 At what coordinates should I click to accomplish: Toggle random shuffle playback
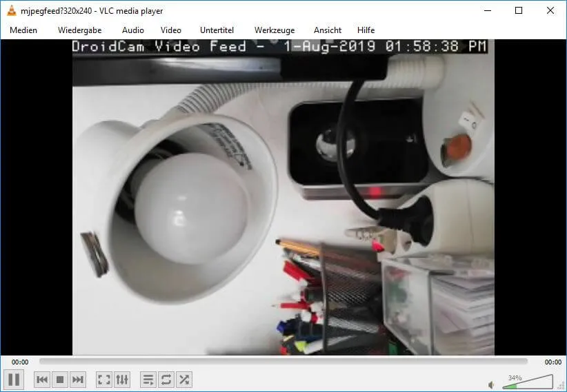pyautogui.click(x=183, y=380)
